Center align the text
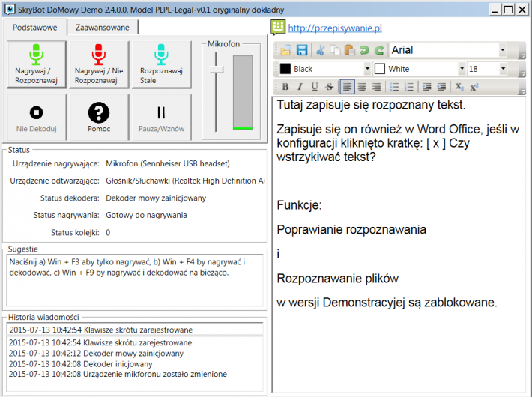This screenshot has width=532, height=397. point(362,87)
